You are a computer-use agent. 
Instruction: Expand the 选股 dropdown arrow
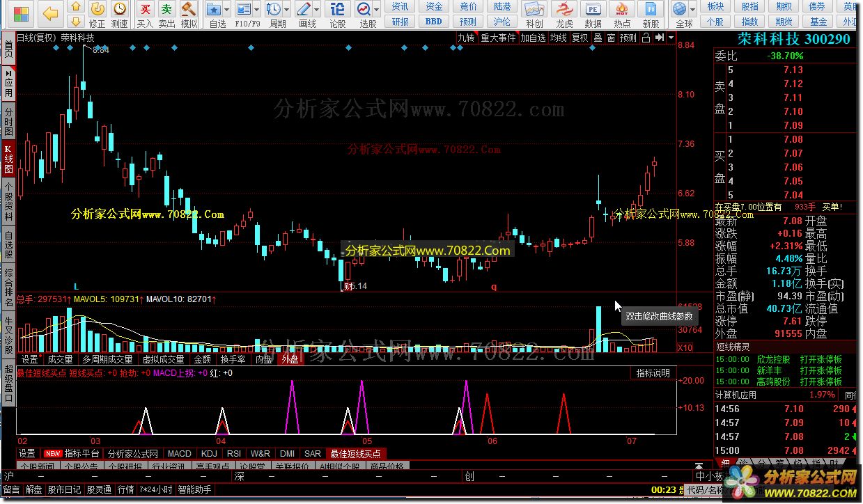pyautogui.click(x=376, y=10)
